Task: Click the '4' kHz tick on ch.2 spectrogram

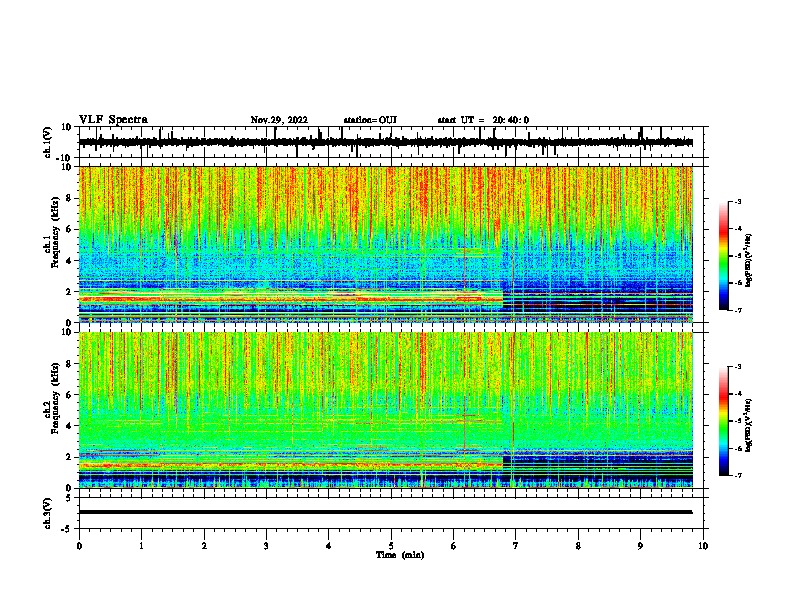Action: click(69, 426)
